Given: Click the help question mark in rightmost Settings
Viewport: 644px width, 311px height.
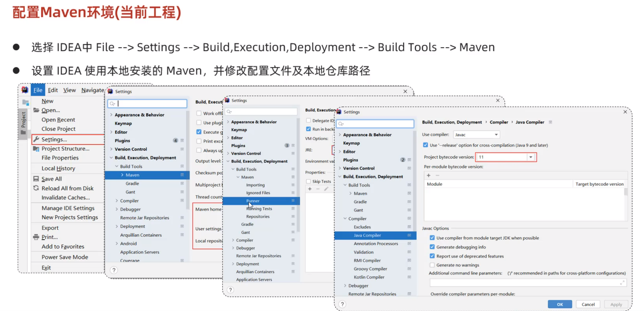Looking at the screenshot, I should pyautogui.click(x=342, y=304).
